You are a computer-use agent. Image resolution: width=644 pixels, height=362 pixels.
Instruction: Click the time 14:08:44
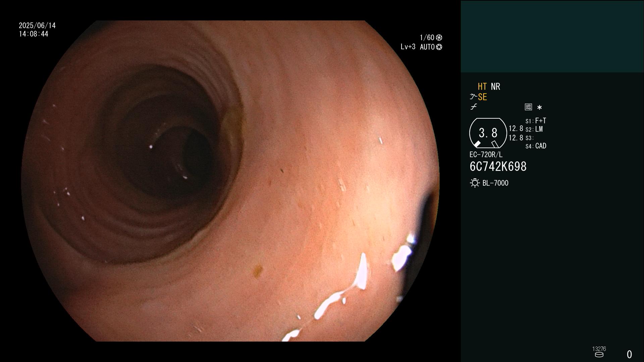coord(34,34)
